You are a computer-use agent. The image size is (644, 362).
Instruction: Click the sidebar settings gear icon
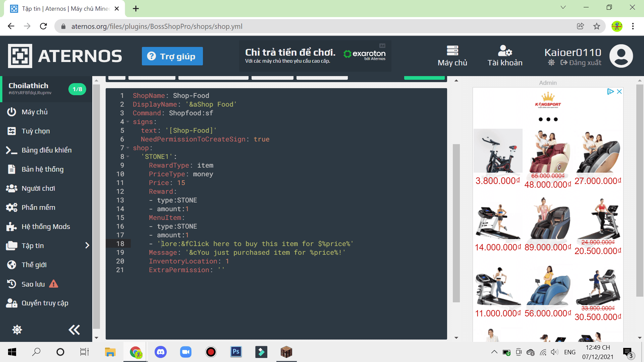17,330
